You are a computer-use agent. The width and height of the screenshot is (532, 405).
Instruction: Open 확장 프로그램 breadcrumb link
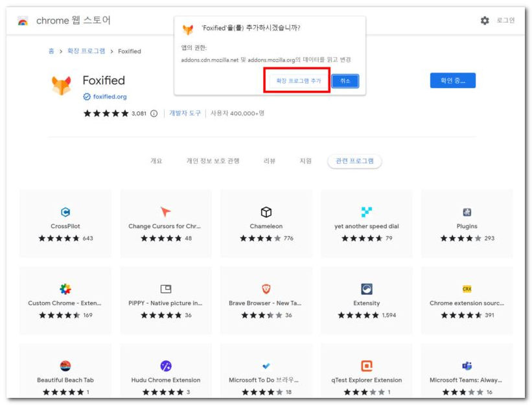[86, 51]
